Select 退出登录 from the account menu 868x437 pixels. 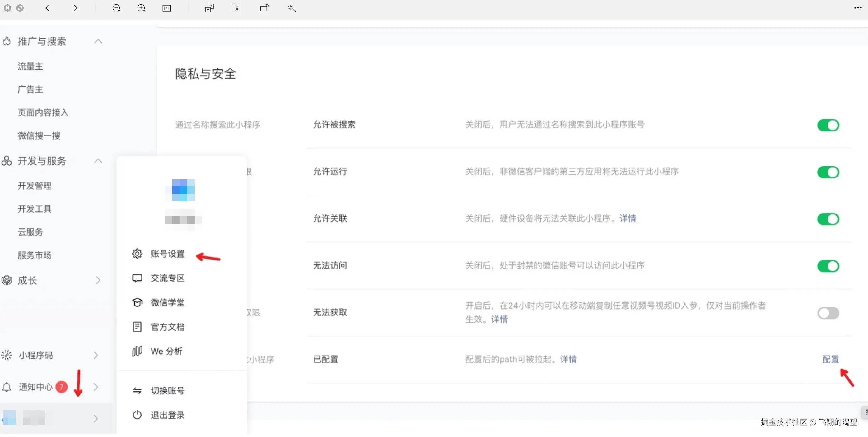[x=167, y=415]
